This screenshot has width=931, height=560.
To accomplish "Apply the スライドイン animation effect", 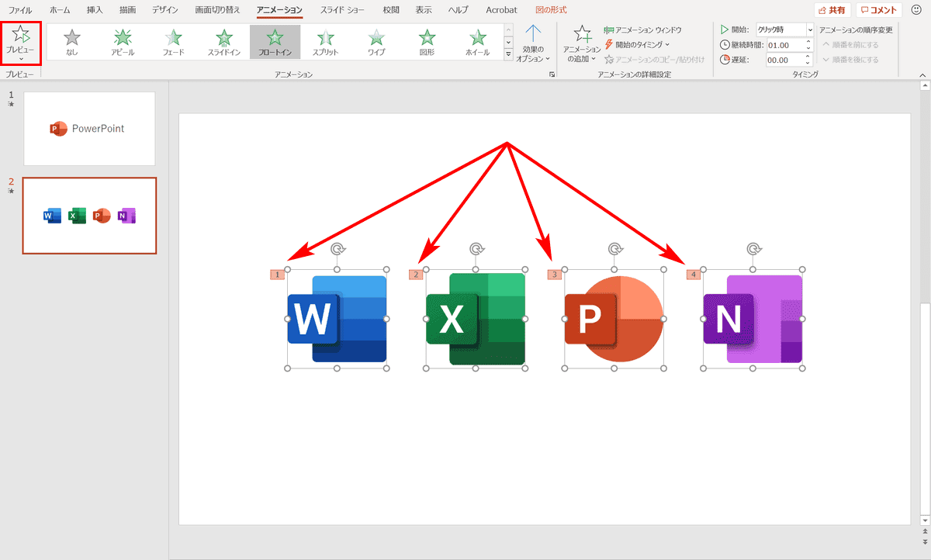I will pos(223,43).
